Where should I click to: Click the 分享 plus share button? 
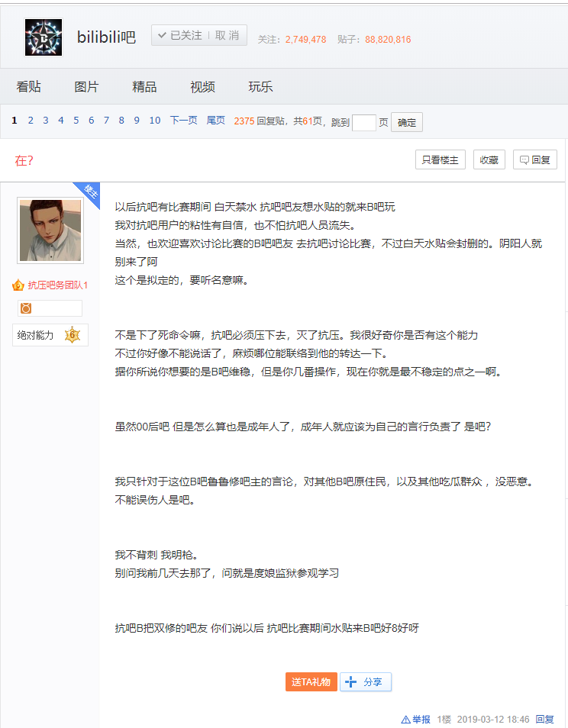[366, 682]
